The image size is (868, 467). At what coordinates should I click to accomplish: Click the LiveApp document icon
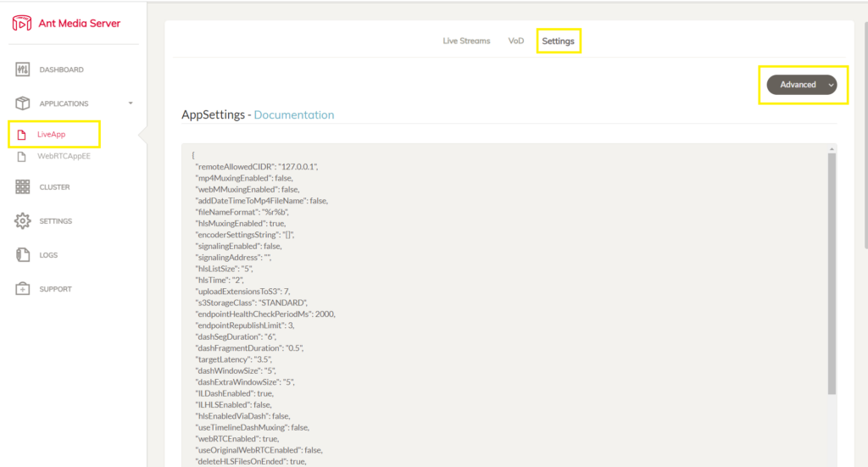[21, 135]
